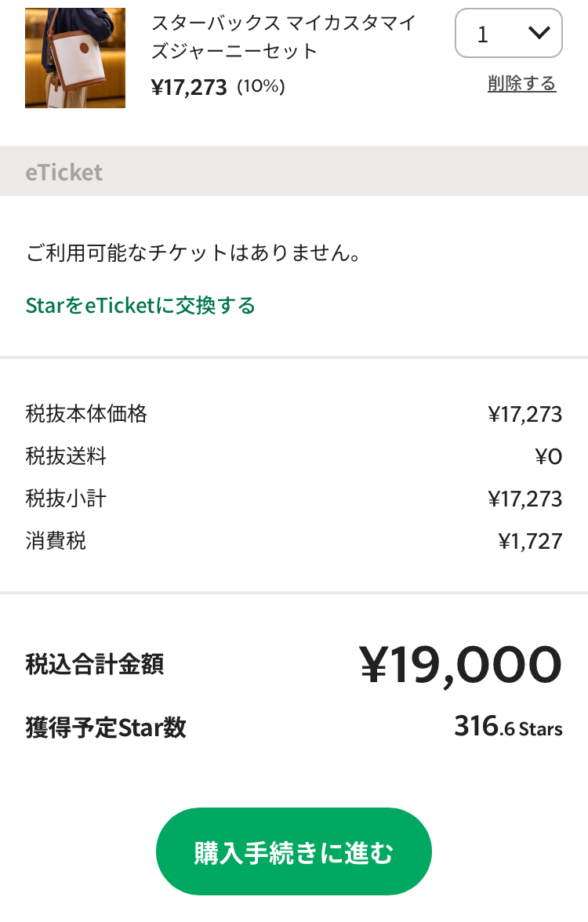
Task: Remove the item with 削除する
Action: coord(521,84)
